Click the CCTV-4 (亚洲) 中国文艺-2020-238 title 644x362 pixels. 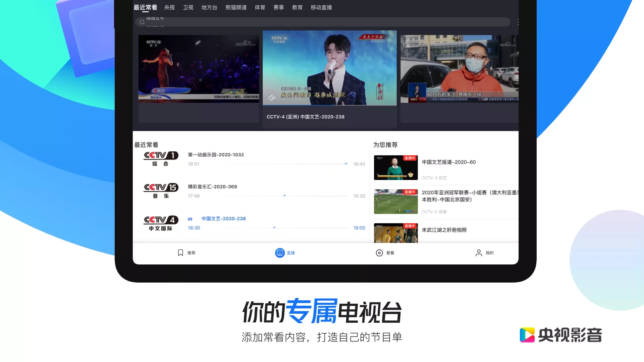306,117
